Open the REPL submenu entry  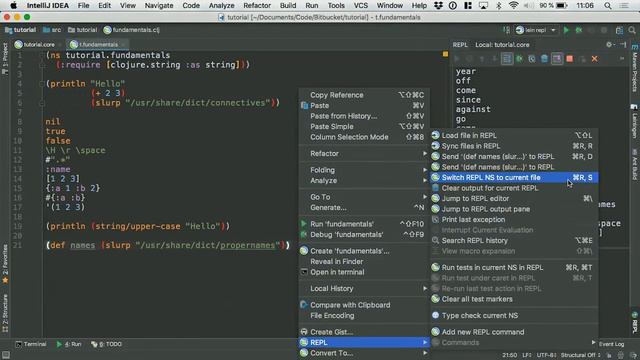364,342
